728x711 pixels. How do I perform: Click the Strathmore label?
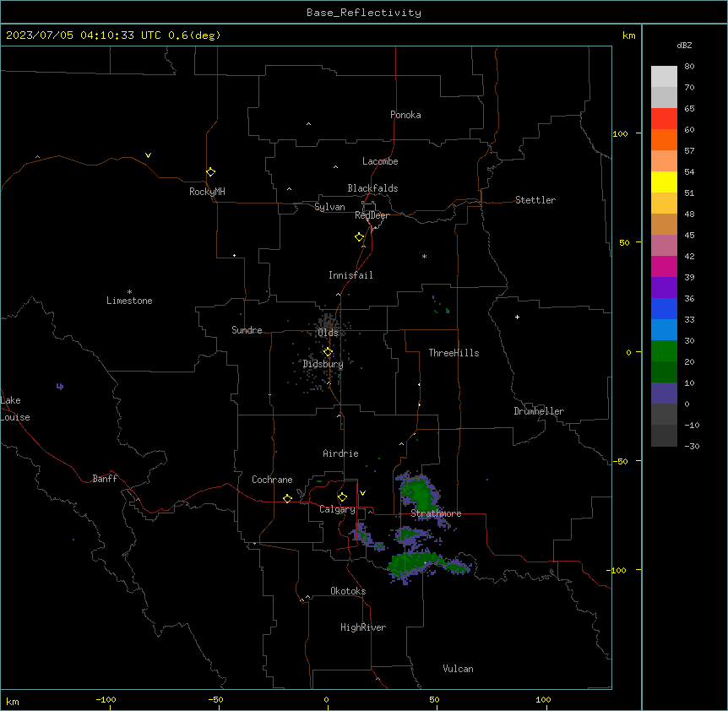click(436, 513)
